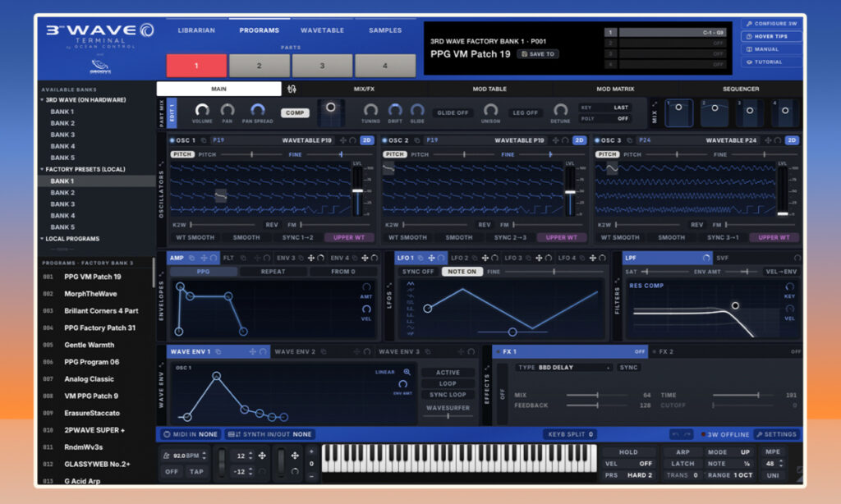Click the Hover Tips button
The width and height of the screenshot is (841, 504).
(x=771, y=36)
